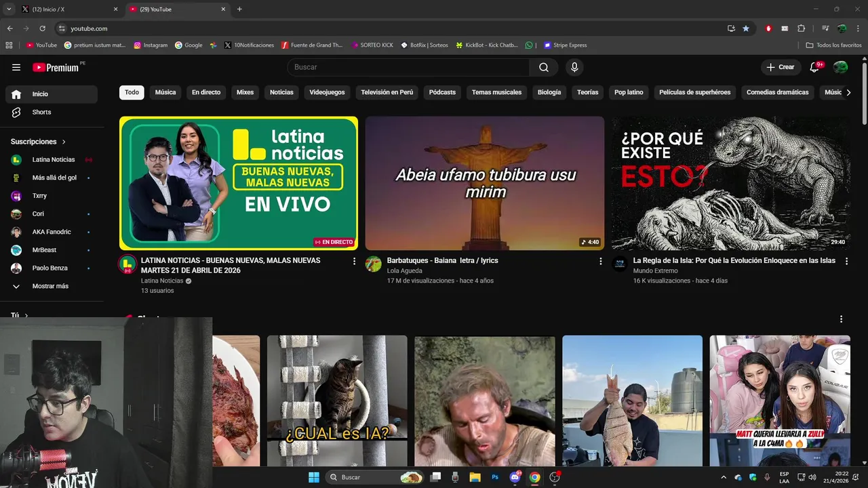The height and width of the screenshot is (488, 868).
Task: Click the YouTube search input field
Action: pos(408,67)
